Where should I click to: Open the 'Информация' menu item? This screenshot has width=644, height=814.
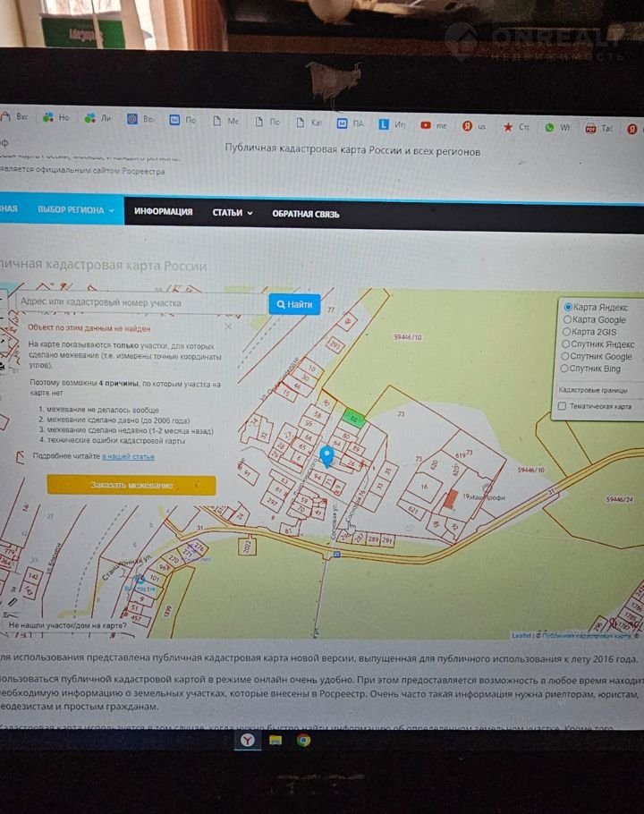163,212
